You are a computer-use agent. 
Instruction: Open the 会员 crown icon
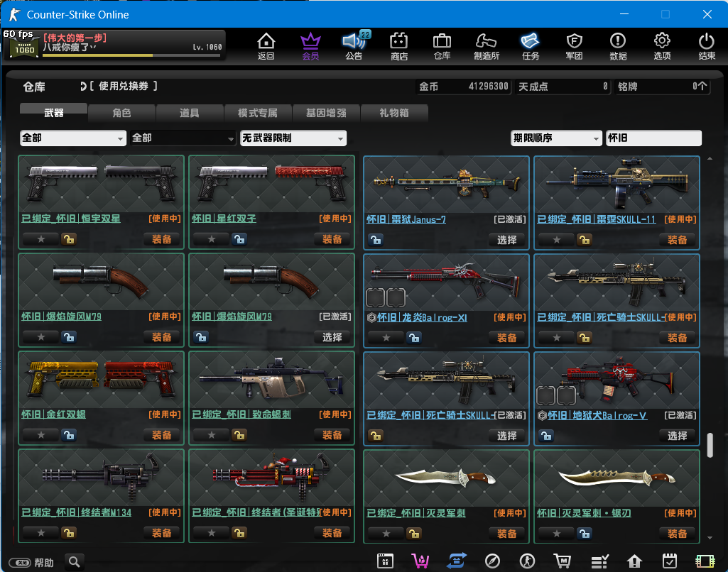[x=310, y=46]
